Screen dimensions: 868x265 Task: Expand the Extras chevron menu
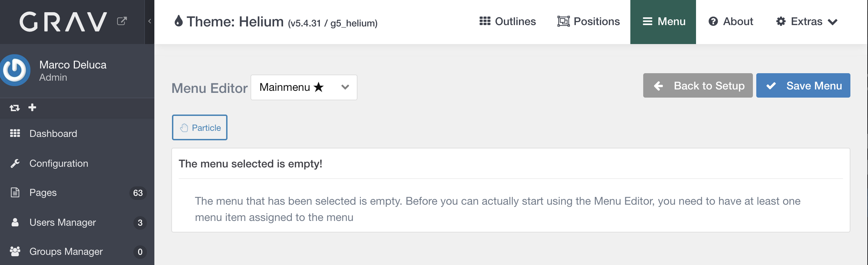tap(833, 22)
